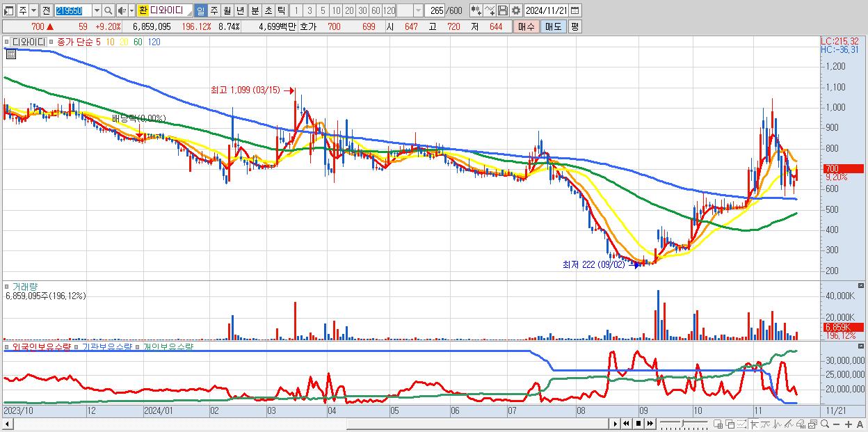Expand the dropdown arrow beside 주

[34, 10]
